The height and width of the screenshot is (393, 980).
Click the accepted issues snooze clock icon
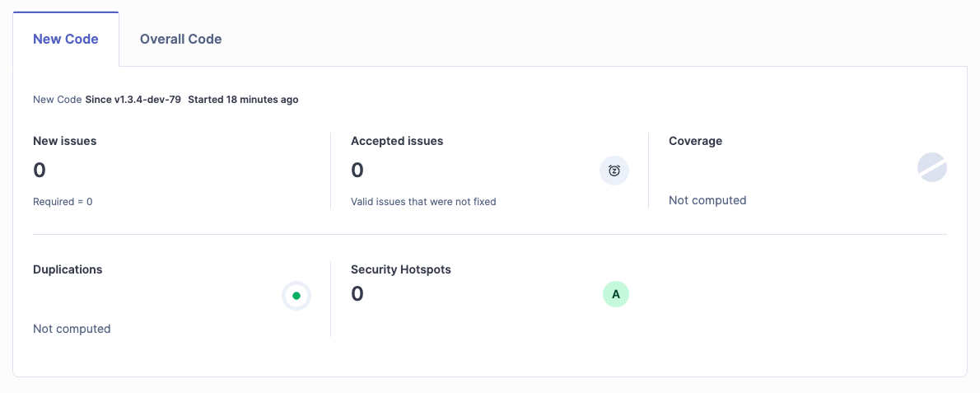tap(614, 171)
